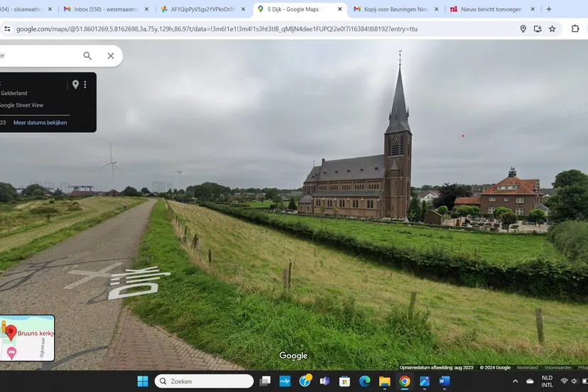This screenshot has height=392, width=588.
Task: Click 'Meer datums bekijken' link
Action: [x=40, y=123]
